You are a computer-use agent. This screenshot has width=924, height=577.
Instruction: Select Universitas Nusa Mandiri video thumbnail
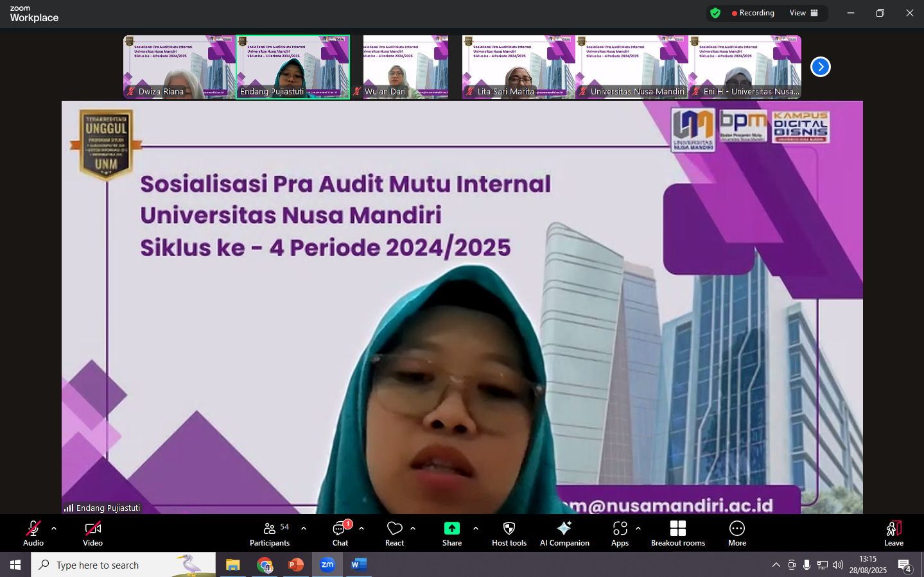[632, 67]
